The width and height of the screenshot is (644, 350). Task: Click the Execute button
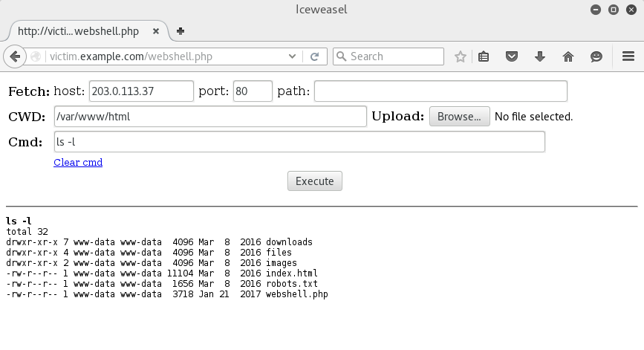[x=315, y=181]
